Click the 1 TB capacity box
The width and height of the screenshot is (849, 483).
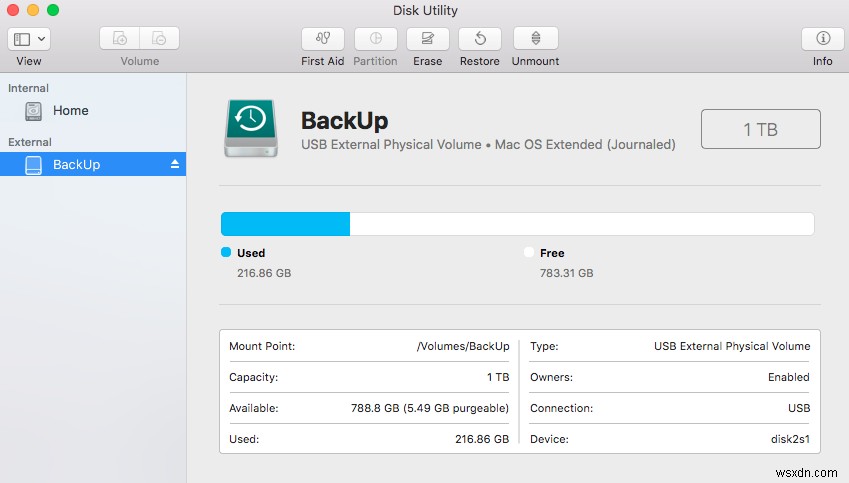click(761, 129)
